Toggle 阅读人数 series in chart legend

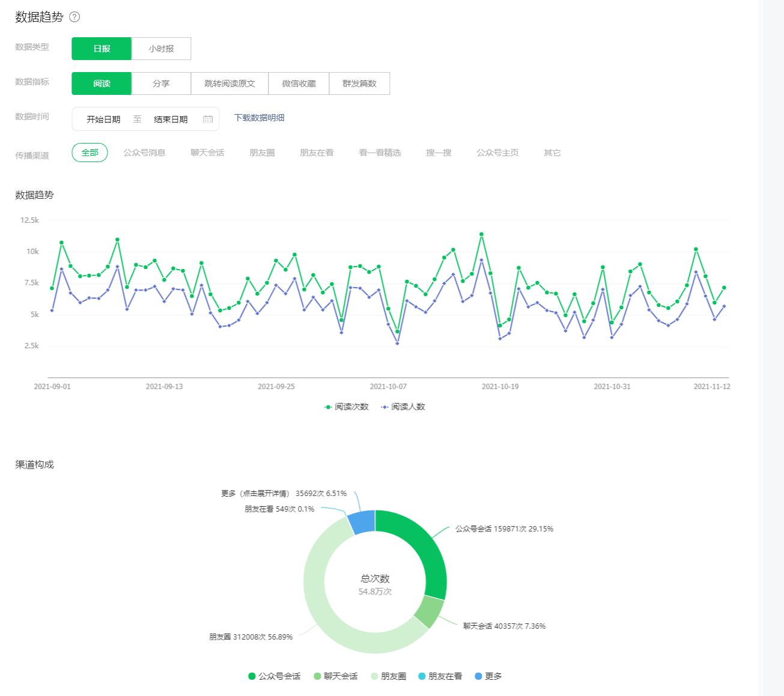(403, 407)
